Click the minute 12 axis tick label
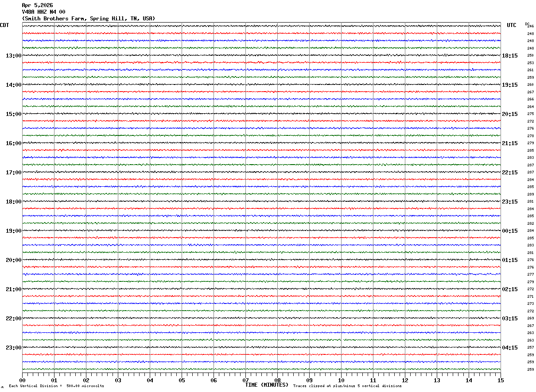 (405, 380)
